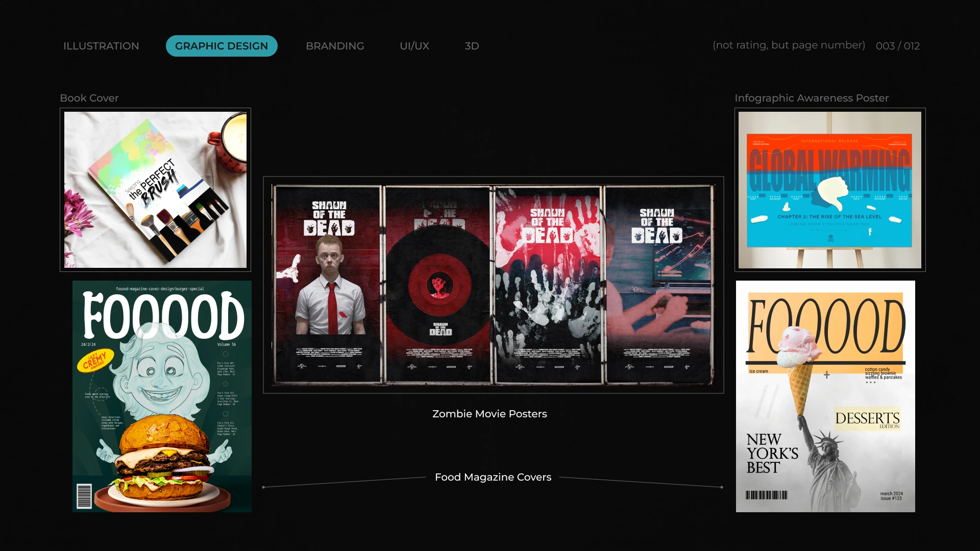Click the 'Book Cover' label

89,98
